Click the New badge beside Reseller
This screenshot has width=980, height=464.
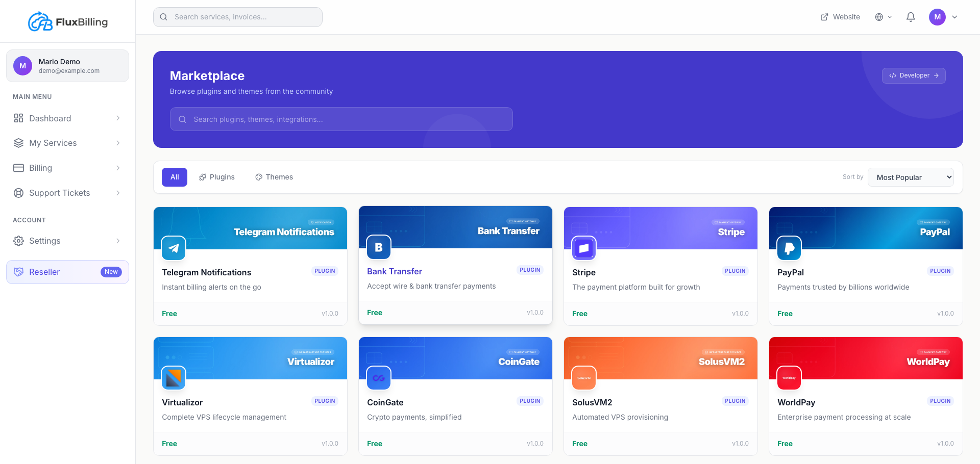(x=111, y=272)
